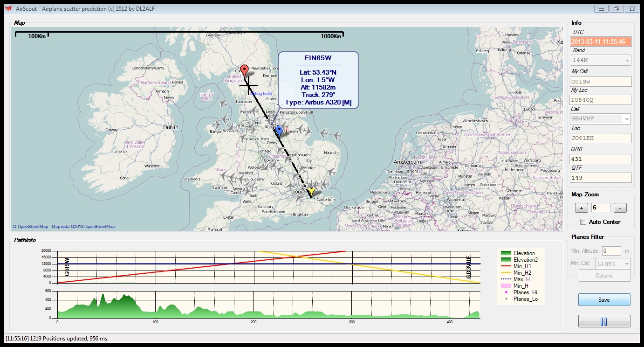Click the GB3VHF label in the path chart
The width and height of the screenshot is (644, 347).
(469, 267)
